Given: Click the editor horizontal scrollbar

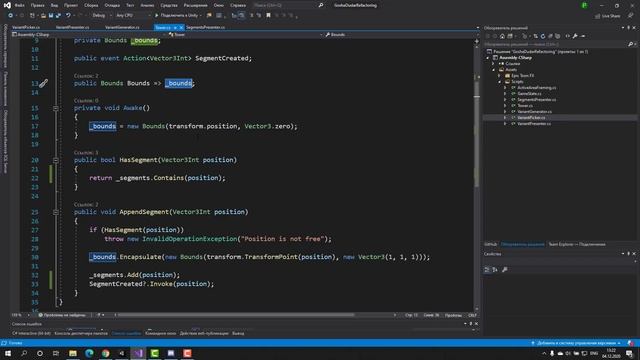Looking at the screenshot, I should pos(237,315).
